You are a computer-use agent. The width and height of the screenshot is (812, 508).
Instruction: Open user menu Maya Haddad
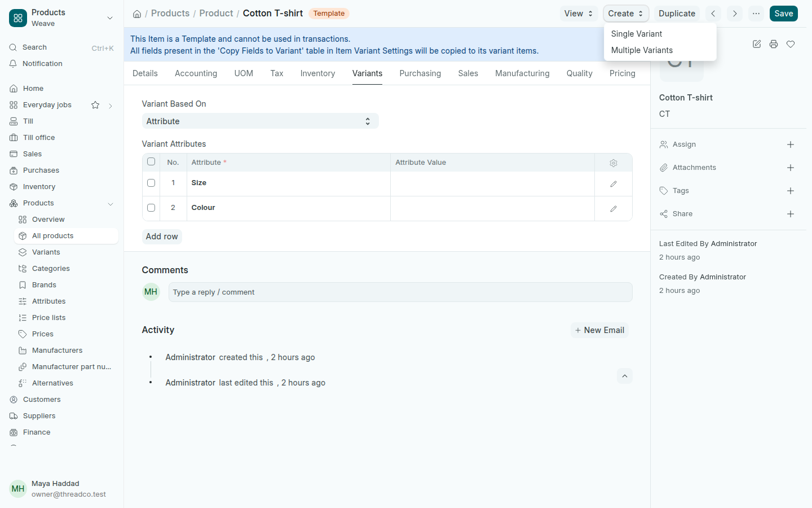tap(61, 489)
